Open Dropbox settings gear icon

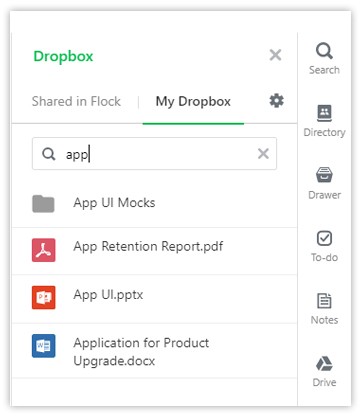point(276,101)
